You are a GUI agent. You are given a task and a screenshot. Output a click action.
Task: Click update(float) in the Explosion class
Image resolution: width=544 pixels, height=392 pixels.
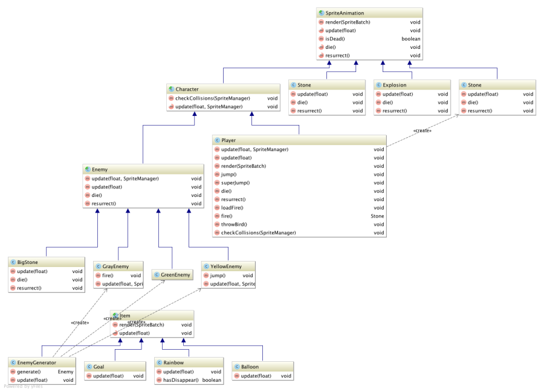[x=398, y=94]
